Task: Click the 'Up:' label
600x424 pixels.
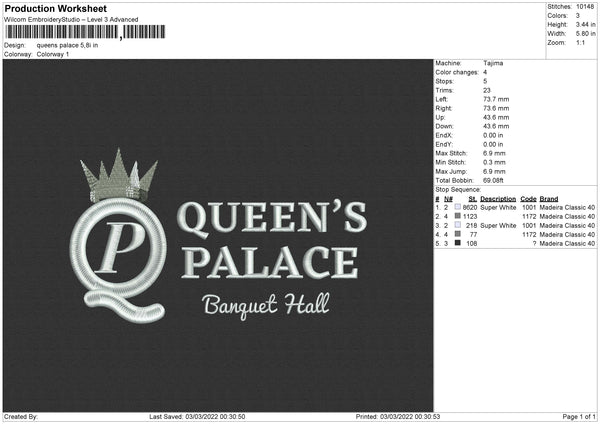Action: (x=440, y=117)
